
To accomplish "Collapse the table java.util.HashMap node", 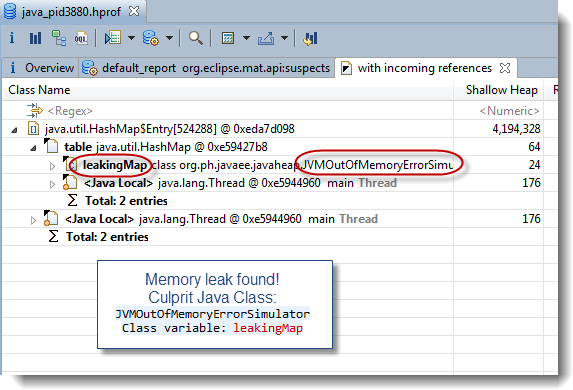I will click(x=33, y=147).
